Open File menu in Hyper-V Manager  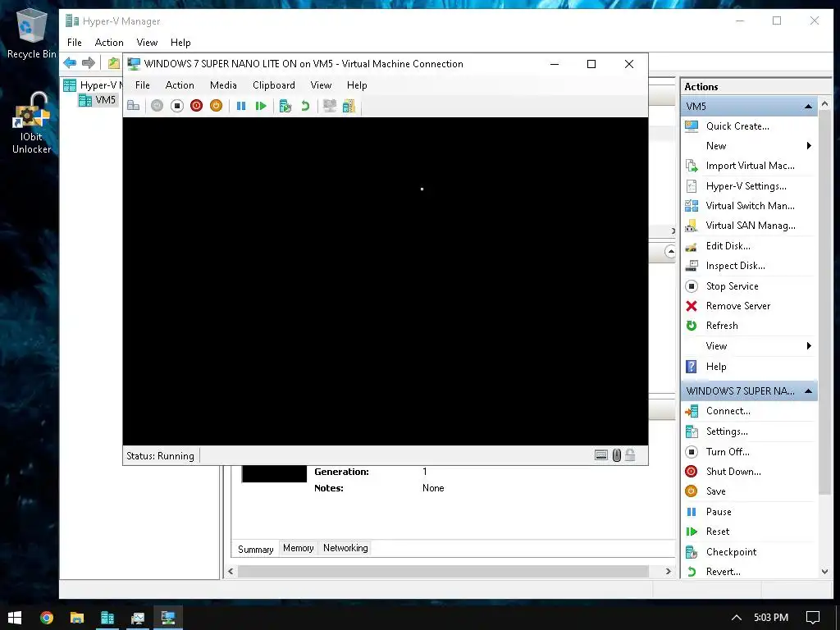tap(75, 43)
